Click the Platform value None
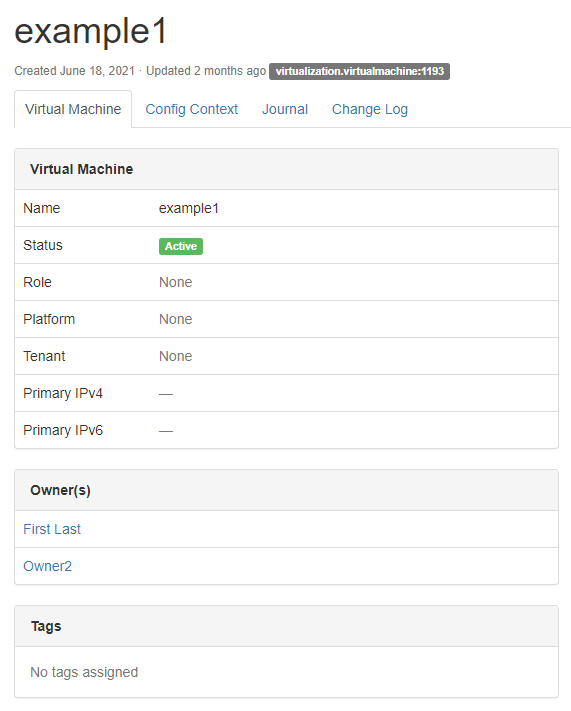571x711 pixels. point(176,319)
